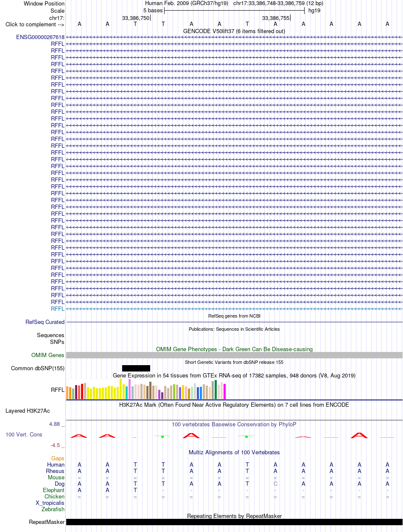Click the magenta last bar in the GTEx chart
403x532 pixels.
225,391
